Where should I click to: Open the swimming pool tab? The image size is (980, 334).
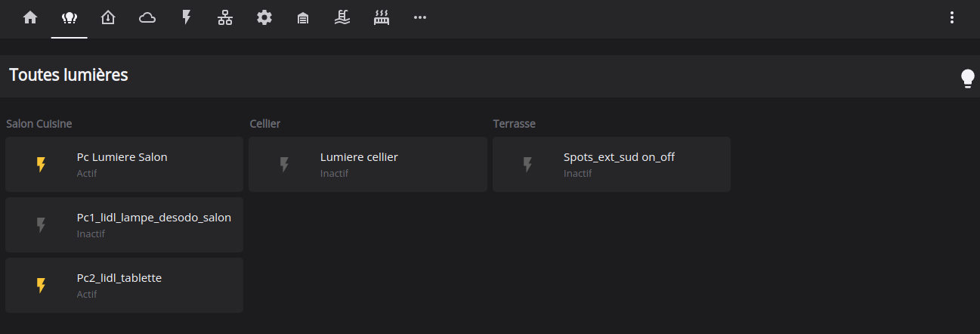tap(342, 17)
